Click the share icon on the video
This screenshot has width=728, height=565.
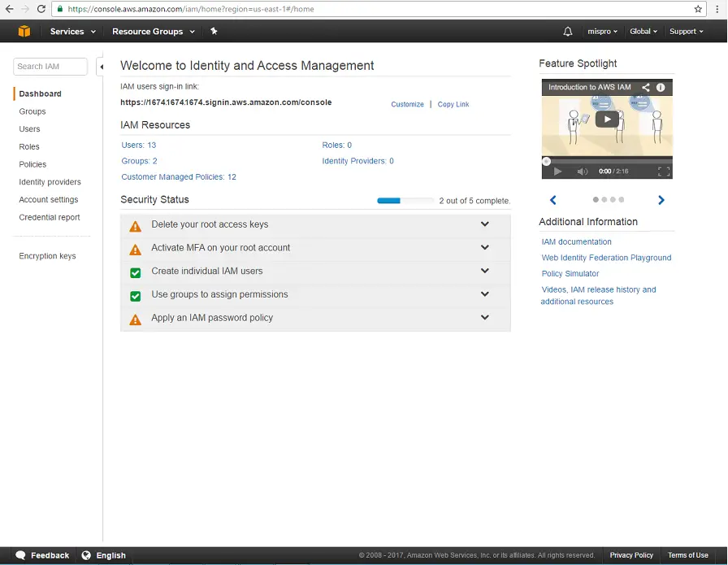[x=647, y=87]
